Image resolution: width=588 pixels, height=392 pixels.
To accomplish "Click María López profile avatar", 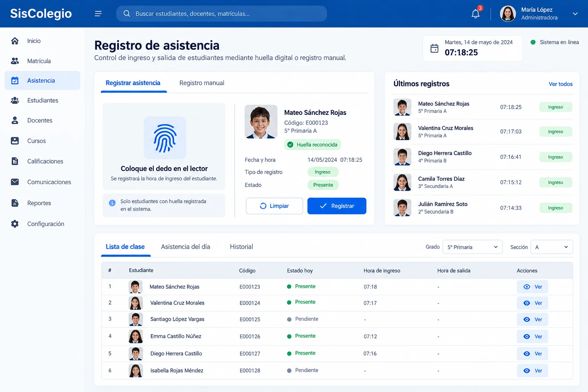I will tap(508, 14).
